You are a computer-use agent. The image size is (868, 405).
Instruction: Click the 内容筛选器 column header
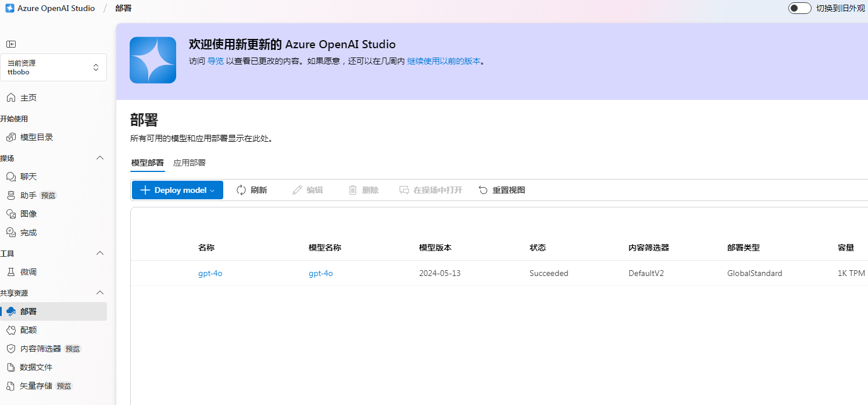(x=649, y=248)
